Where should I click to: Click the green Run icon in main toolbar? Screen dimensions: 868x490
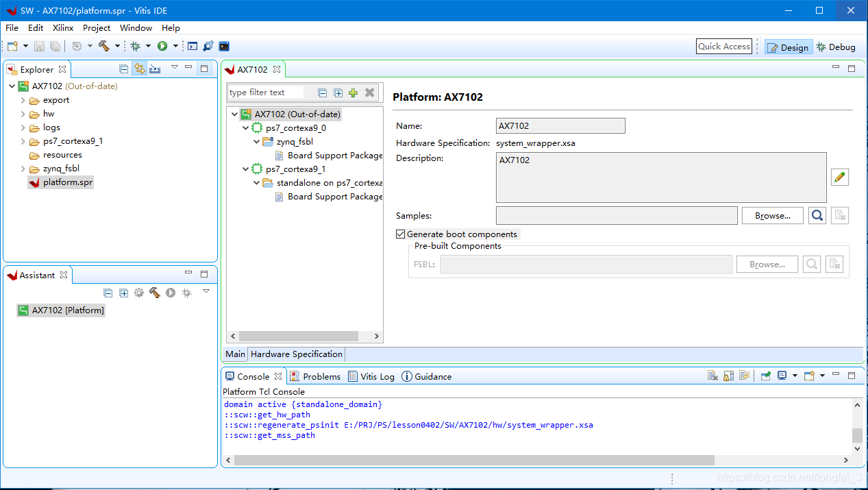point(162,46)
